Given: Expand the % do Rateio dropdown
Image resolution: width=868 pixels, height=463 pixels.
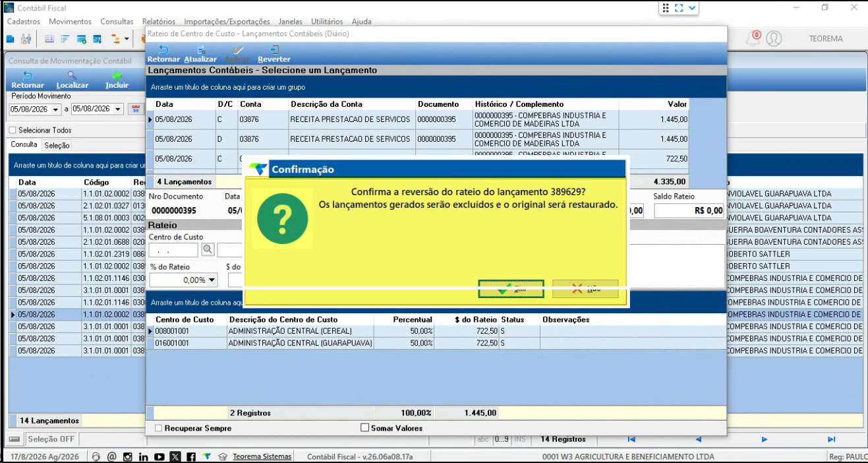Looking at the screenshot, I should pos(212,280).
